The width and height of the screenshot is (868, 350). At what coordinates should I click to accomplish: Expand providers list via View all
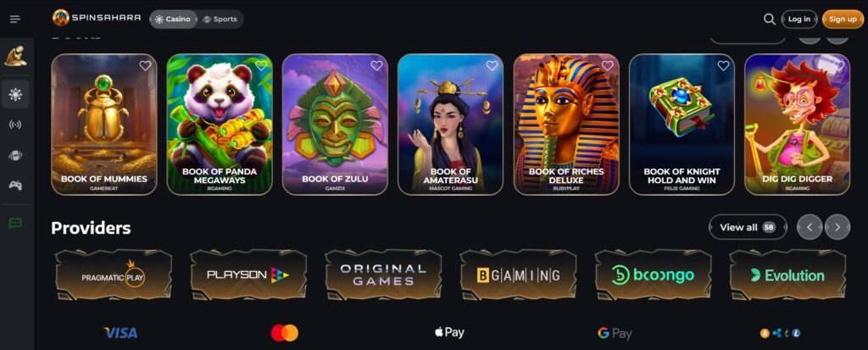(748, 227)
